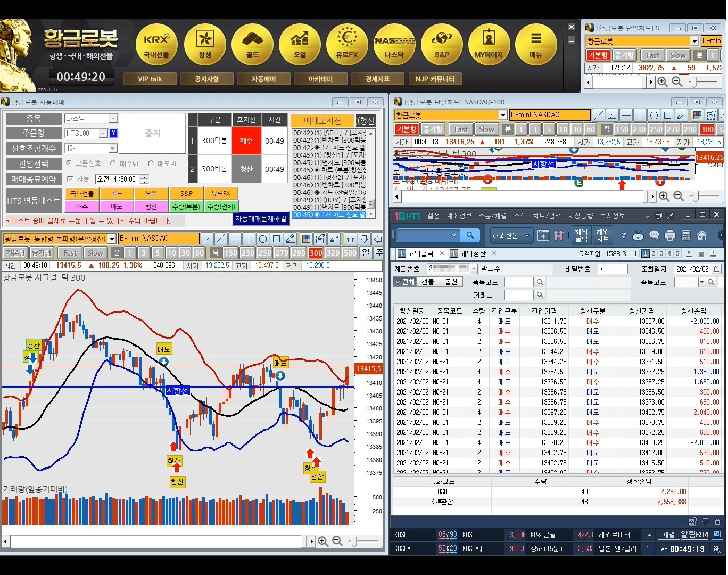Screen dimensions: 728x575
Task: Expand the 신호조합개수 1개 dropdown
Action: point(113,149)
